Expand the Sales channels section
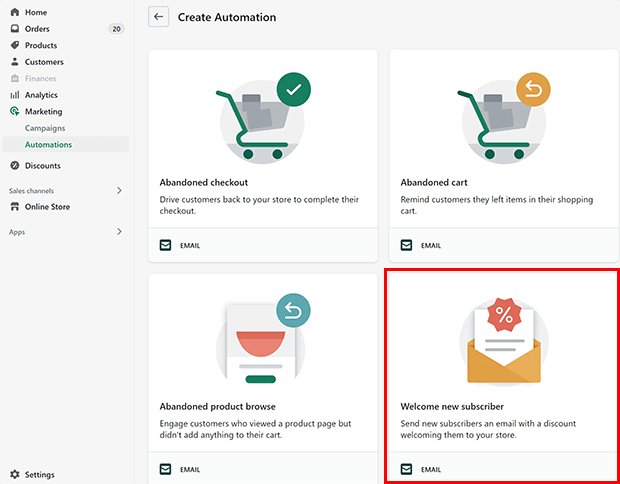 tap(119, 190)
